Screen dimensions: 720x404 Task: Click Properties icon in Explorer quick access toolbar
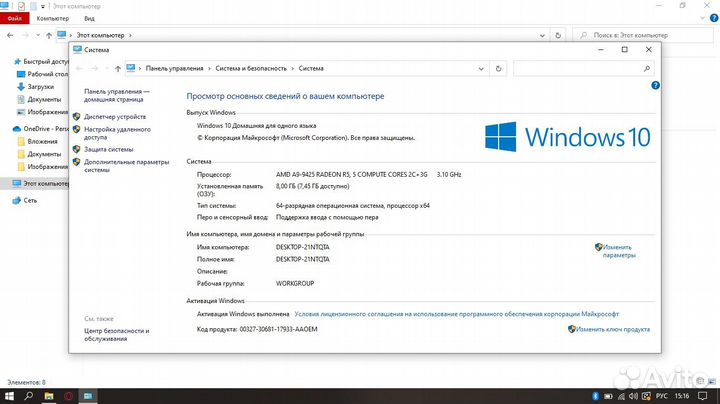pyautogui.click(x=21, y=6)
